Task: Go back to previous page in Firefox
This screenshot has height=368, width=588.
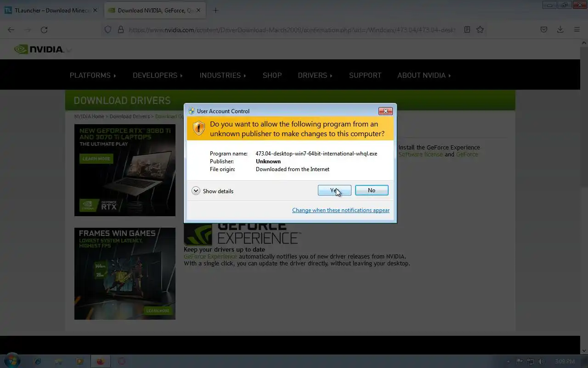Action: coord(11,29)
